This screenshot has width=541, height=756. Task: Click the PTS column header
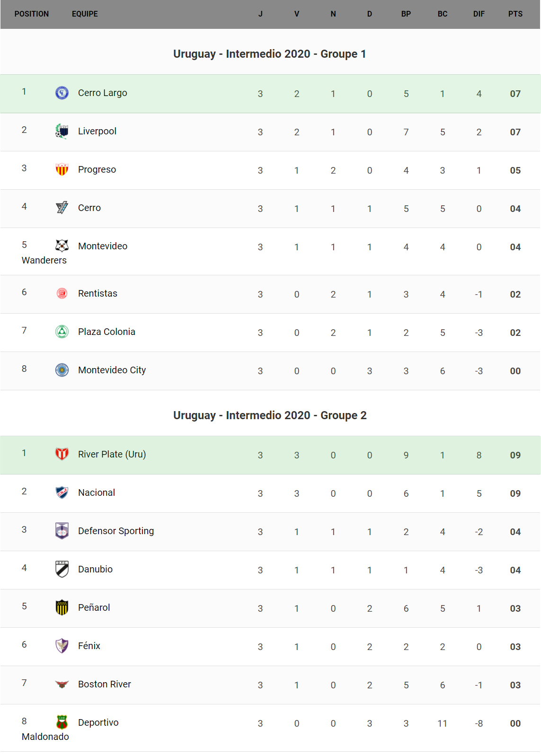[x=515, y=14]
